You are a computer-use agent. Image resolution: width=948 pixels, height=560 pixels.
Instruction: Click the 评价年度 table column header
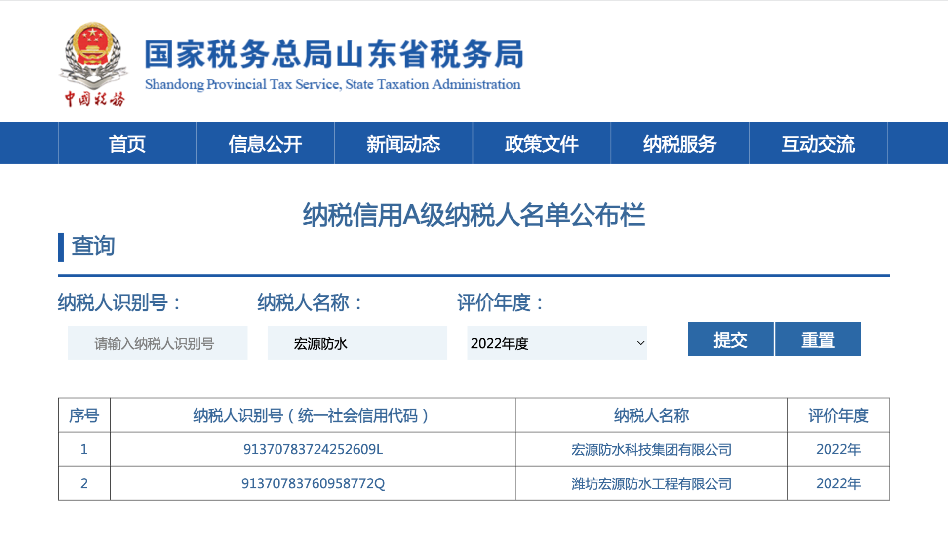pyautogui.click(x=838, y=415)
